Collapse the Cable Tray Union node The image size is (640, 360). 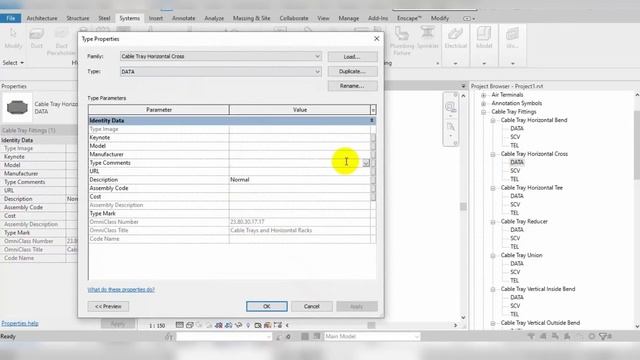pyautogui.click(x=493, y=256)
